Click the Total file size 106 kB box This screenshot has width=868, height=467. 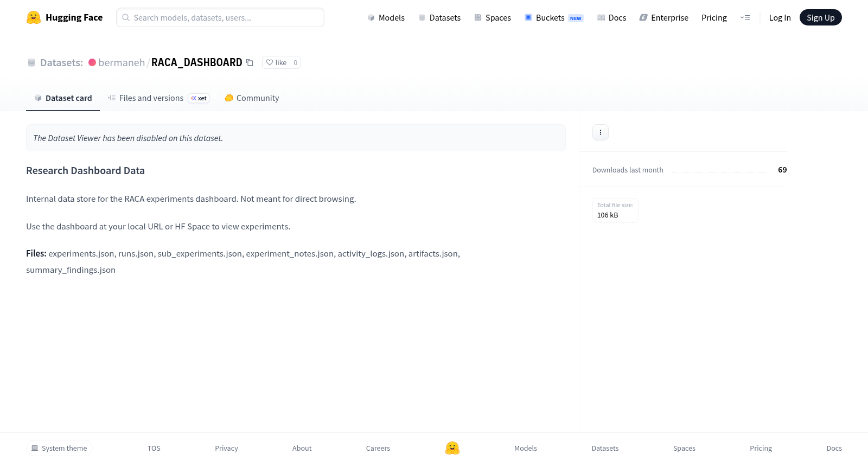(x=615, y=210)
